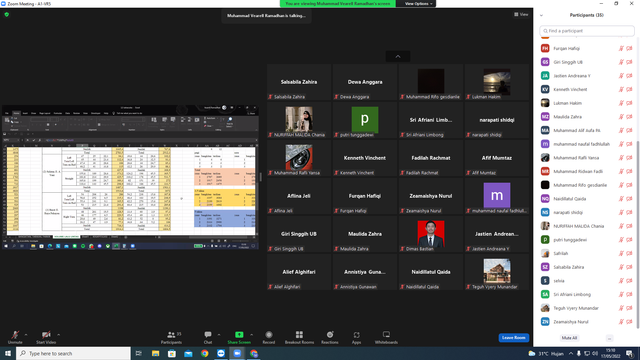Click the participants list scrollbar

pyautogui.click(x=638, y=234)
